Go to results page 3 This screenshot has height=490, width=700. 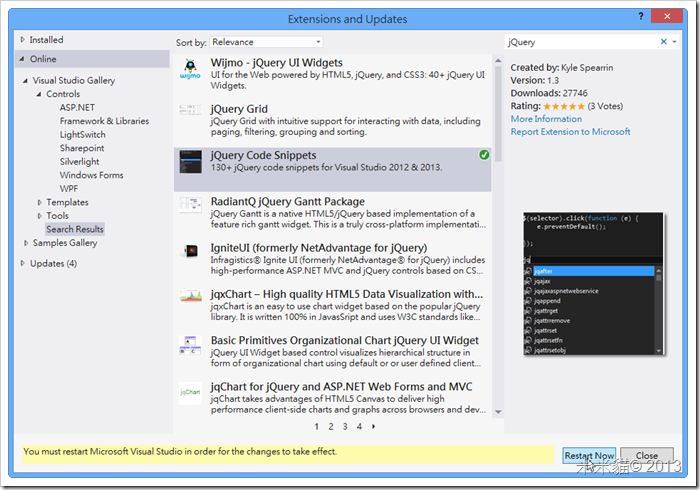coord(345,427)
